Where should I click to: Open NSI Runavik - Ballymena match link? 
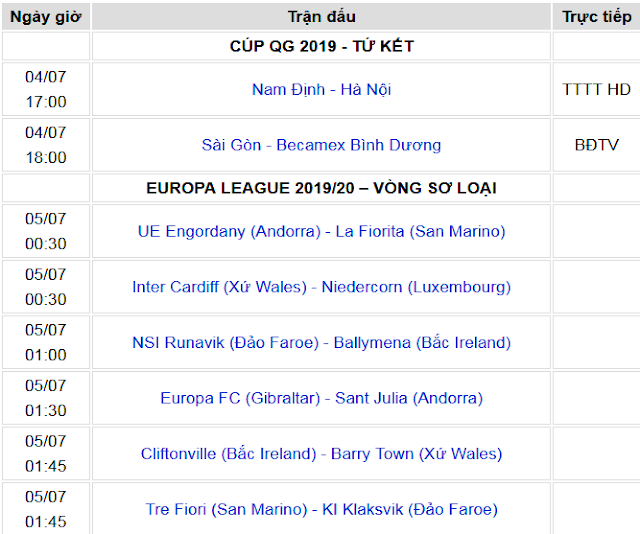(321, 342)
